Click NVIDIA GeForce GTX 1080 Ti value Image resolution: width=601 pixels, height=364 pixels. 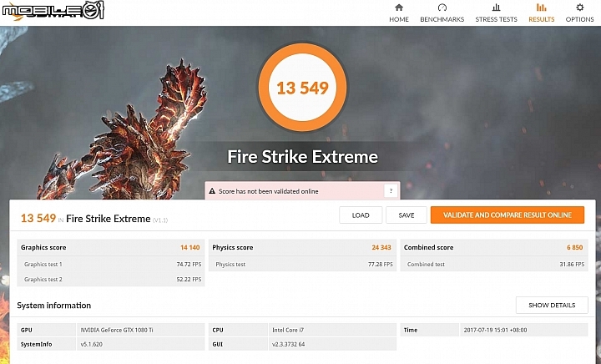coord(117,330)
